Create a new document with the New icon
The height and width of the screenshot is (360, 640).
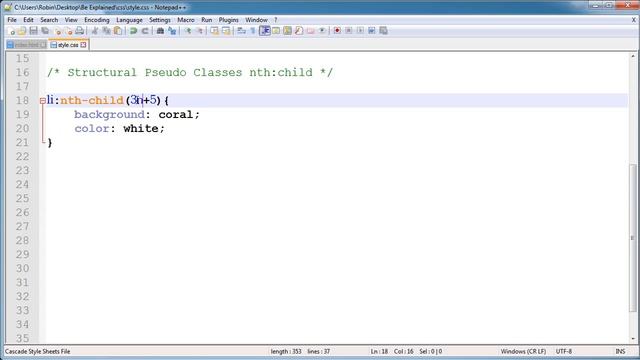pyautogui.click(x=11, y=31)
